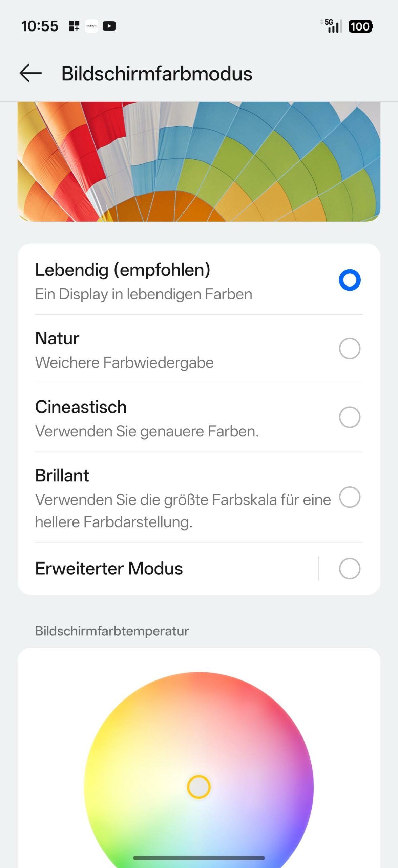398x868 pixels.
Task: Open Erweiterter Modus settings label
Action: pos(109,569)
